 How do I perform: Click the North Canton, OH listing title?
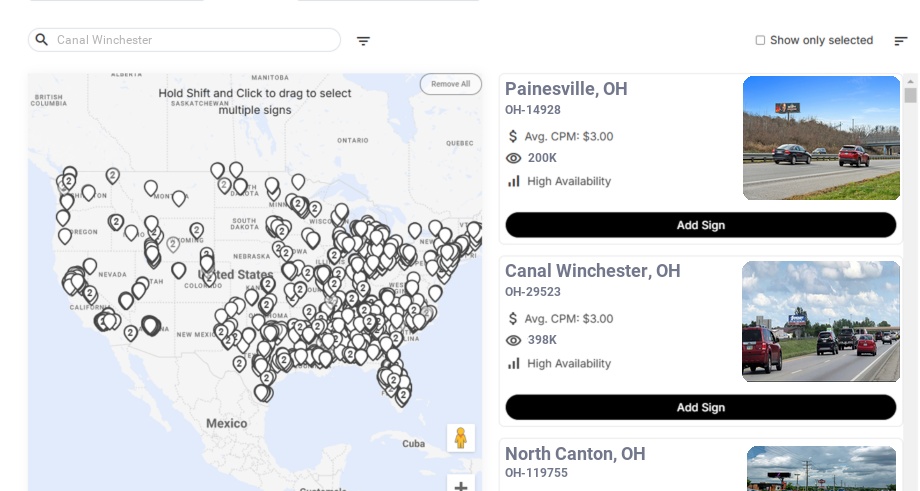click(x=575, y=454)
